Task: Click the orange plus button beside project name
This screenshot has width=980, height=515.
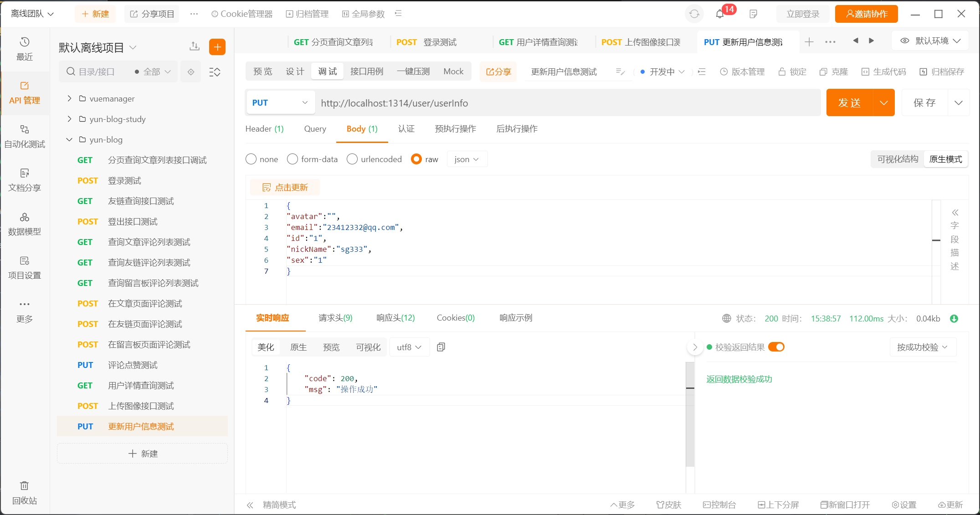Action: (x=217, y=47)
